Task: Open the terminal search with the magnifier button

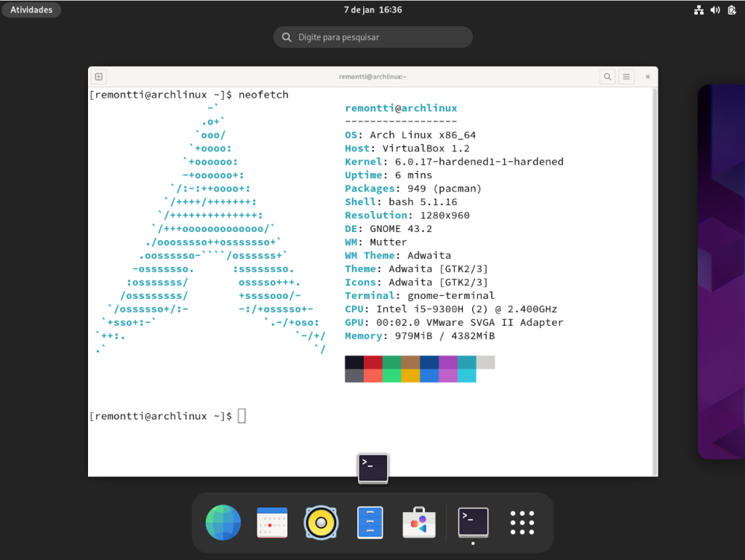Action: [x=607, y=76]
